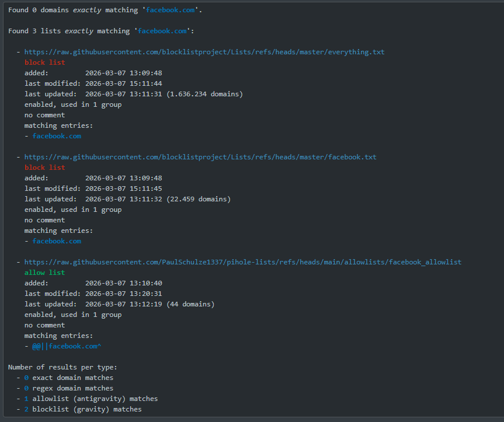
Task: Click facebook.com entry under facebook.txt list
Action: (x=57, y=241)
